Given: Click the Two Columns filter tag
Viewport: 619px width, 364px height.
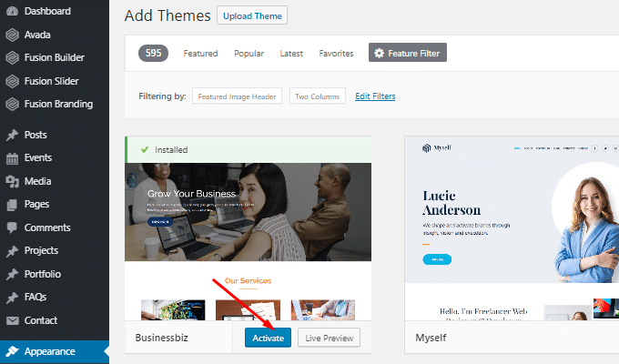Looking at the screenshot, I should point(318,96).
